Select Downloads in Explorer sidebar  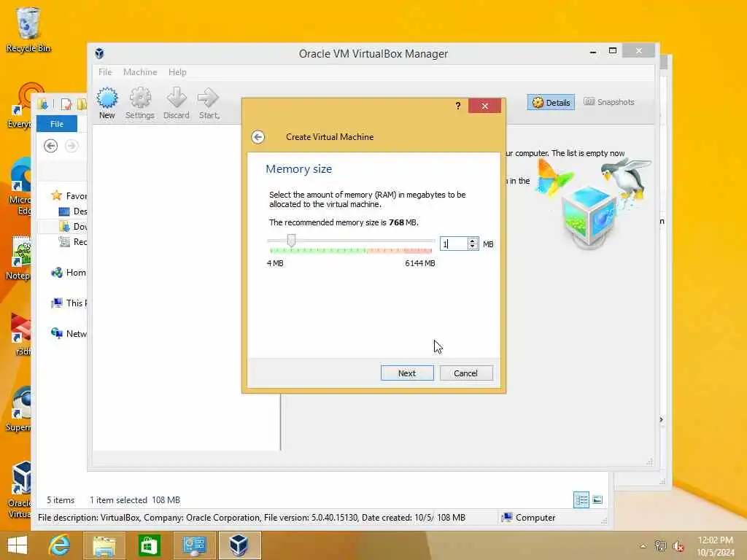click(x=72, y=227)
